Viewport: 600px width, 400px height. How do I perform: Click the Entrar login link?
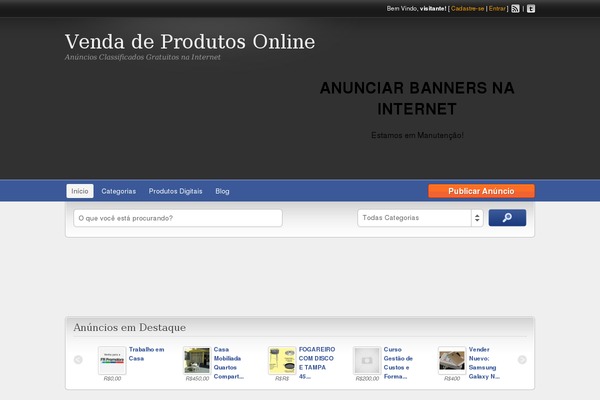coord(497,8)
